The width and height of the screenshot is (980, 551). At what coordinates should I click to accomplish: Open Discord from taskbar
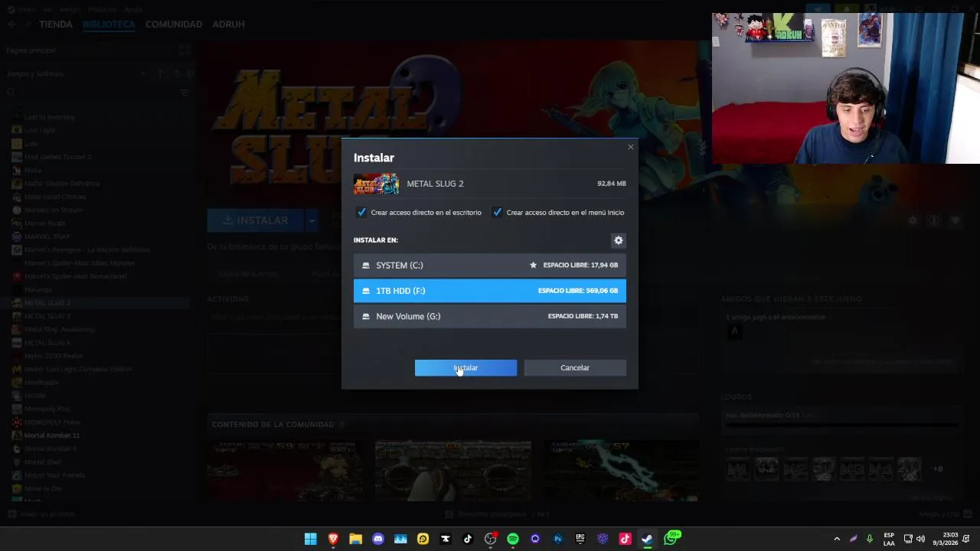click(377, 539)
